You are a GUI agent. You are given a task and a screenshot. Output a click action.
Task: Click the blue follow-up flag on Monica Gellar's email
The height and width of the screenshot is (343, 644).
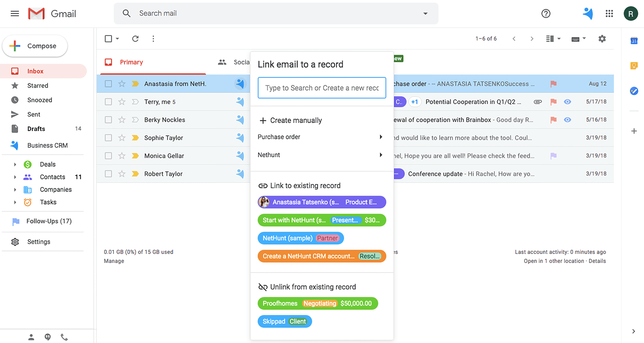553,156
